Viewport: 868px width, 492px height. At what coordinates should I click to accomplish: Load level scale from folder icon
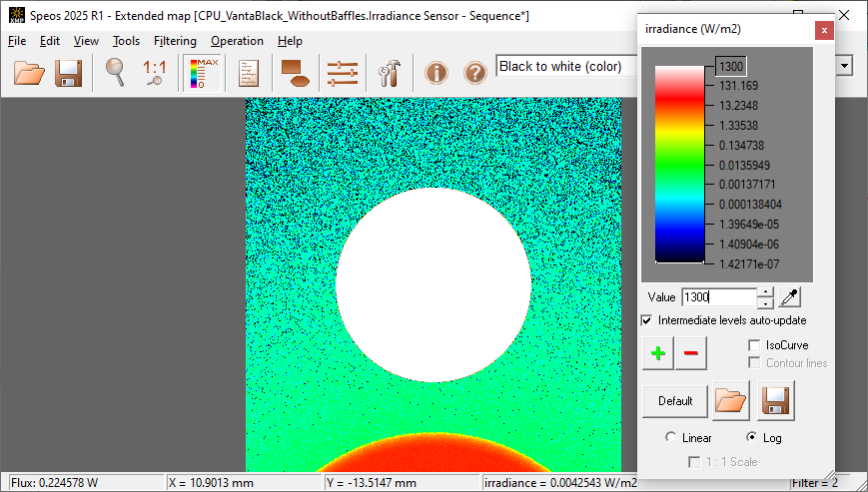click(731, 400)
